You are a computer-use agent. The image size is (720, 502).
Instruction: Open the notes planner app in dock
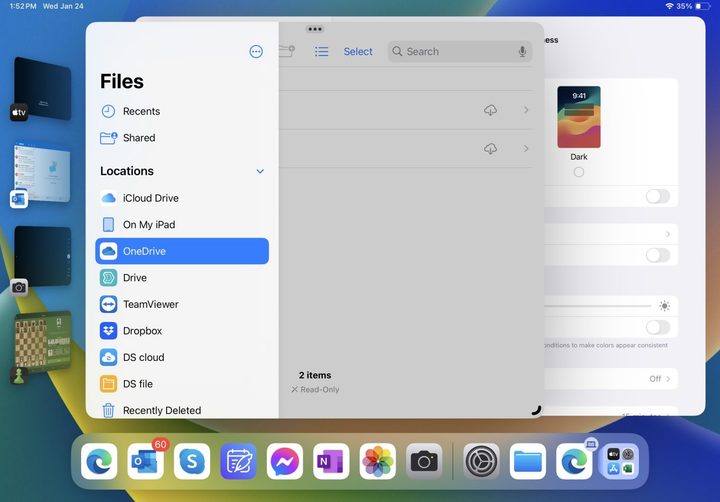pyautogui.click(x=238, y=461)
